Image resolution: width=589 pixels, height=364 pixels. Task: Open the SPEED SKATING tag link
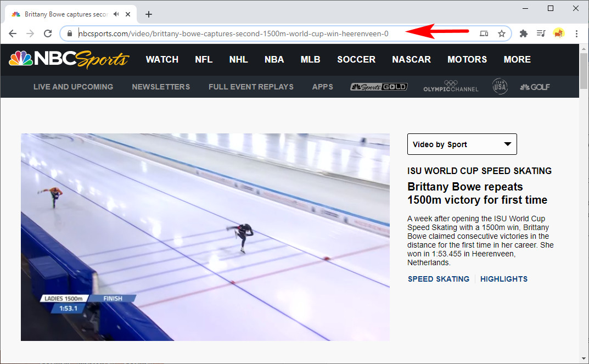[x=438, y=279]
